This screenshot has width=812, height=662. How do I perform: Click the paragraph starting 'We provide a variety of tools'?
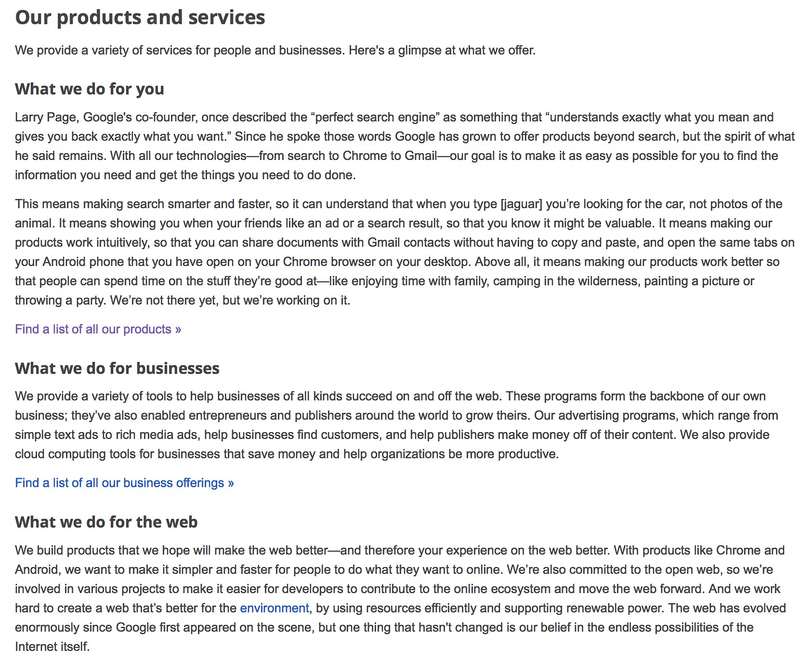click(397, 425)
